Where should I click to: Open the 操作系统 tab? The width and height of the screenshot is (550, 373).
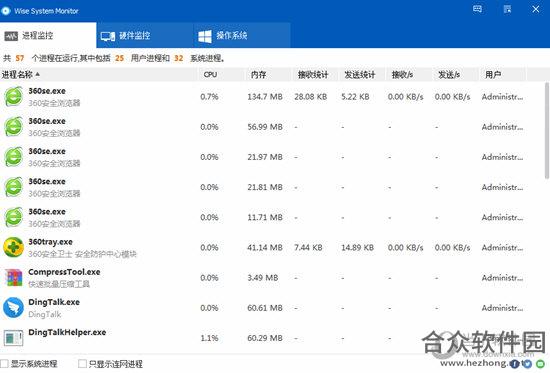(x=242, y=35)
